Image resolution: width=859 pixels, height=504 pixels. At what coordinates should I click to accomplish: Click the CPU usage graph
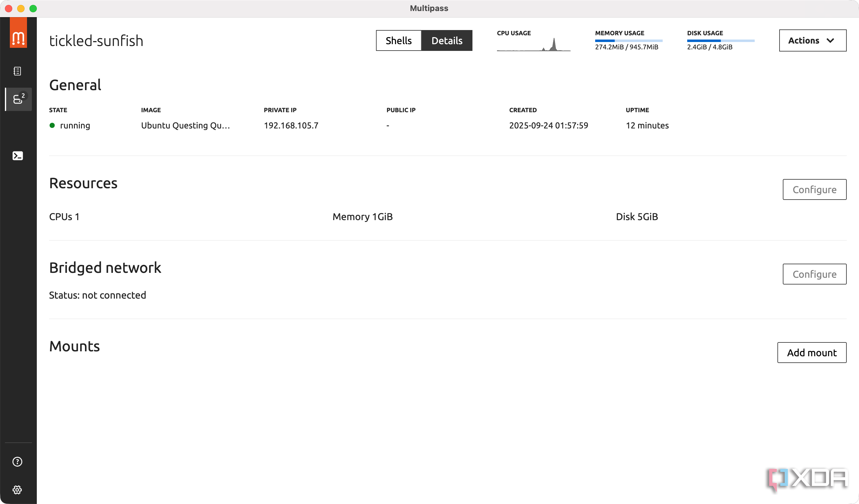534,44
